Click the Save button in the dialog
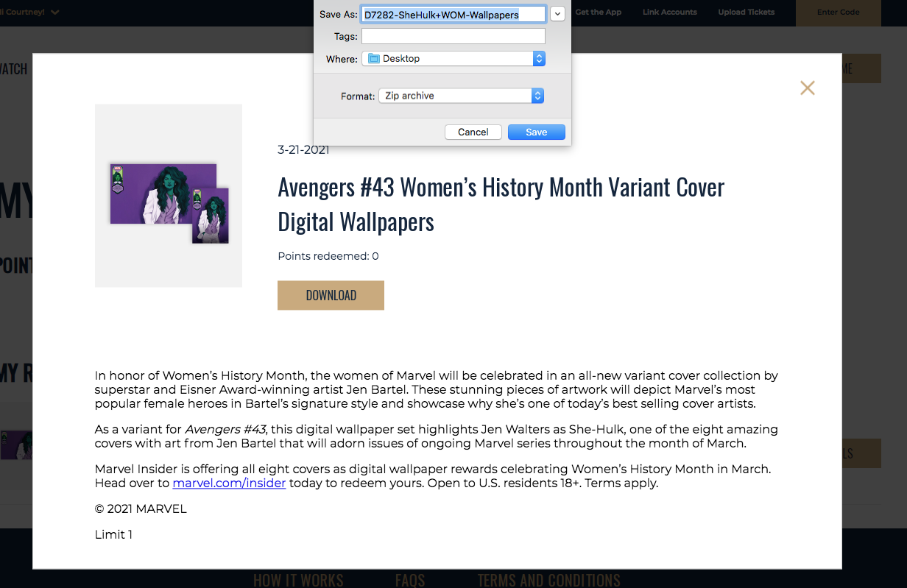This screenshot has width=907, height=588. (x=537, y=132)
